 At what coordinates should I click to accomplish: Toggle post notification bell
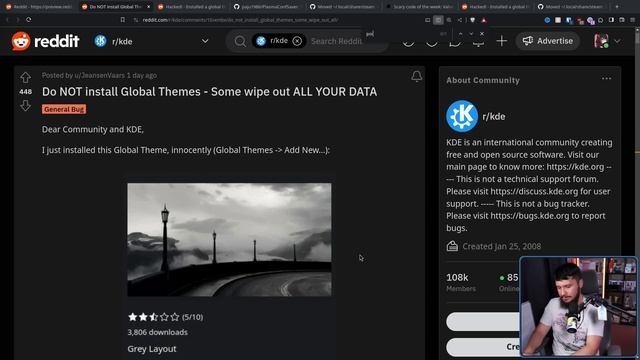coord(416,76)
